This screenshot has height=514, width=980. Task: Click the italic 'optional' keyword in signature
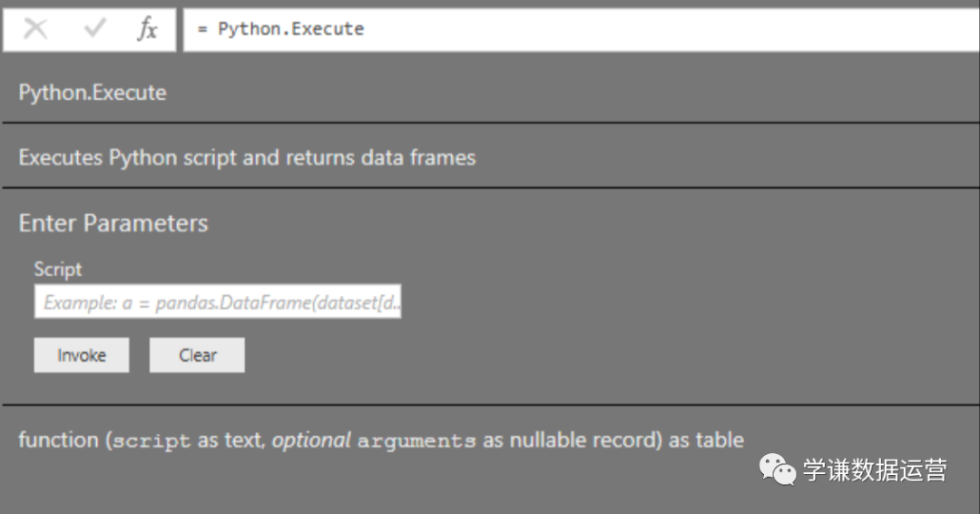coord(311,440)
